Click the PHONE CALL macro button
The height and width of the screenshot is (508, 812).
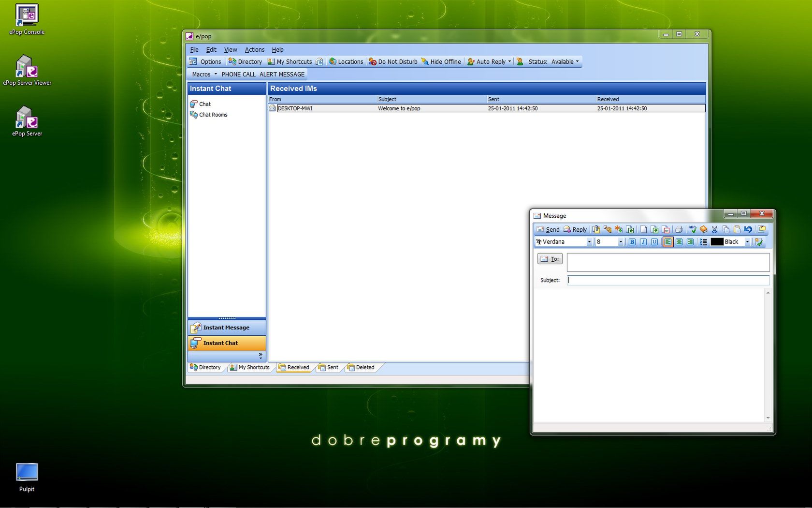pyautogui.click(x=239, y=74)
